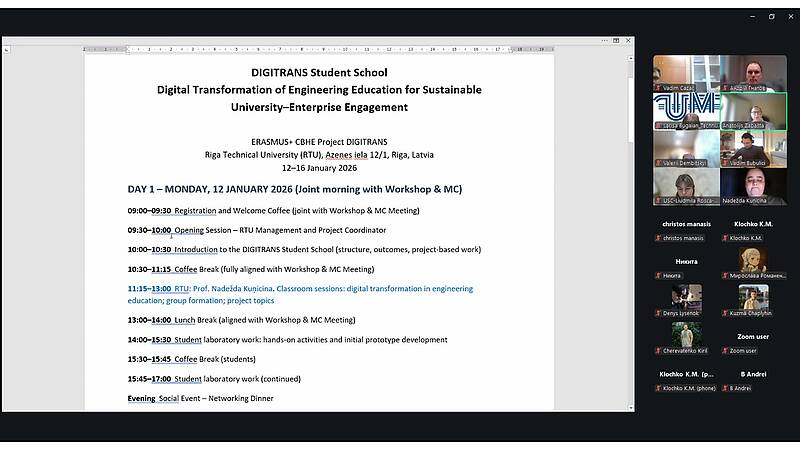
Task: Click muted mic icon beside B Andrei
Action: point(725,387)
